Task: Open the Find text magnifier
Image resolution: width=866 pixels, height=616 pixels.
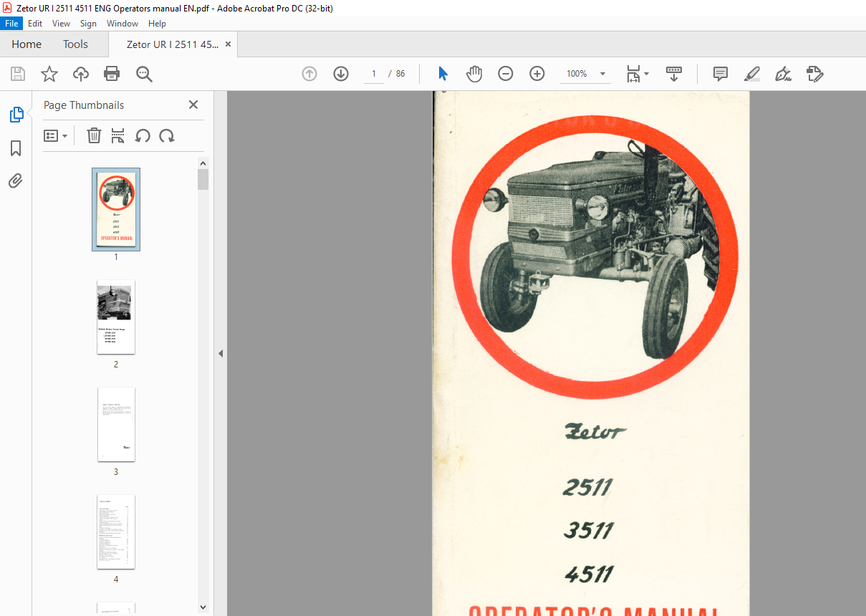Action: click(144, 74)
